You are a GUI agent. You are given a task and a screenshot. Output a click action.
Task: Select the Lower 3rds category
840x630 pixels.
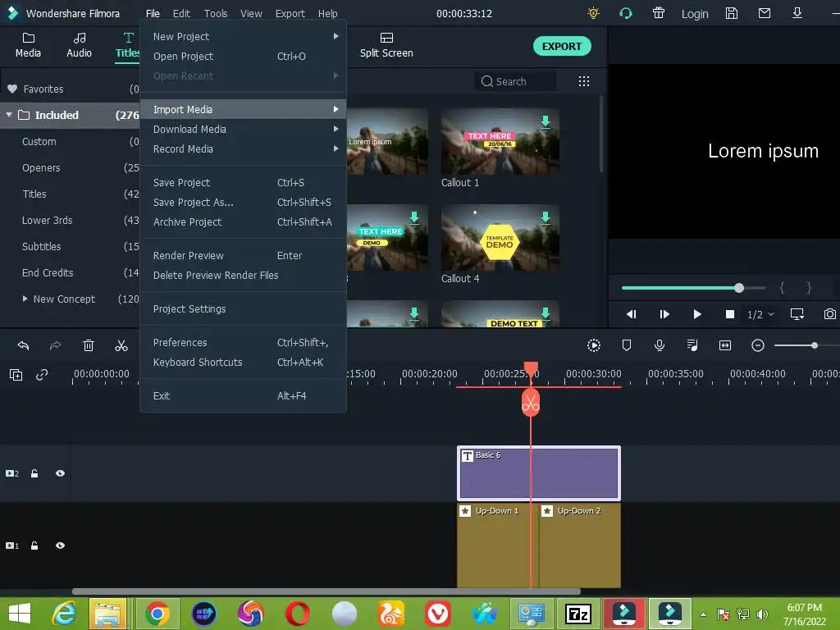47,220
